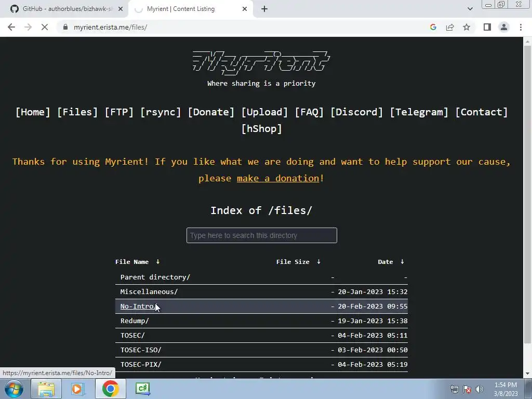Sort by File Name arrow
This screenshot has height=399, width=532.
[158, 262]
